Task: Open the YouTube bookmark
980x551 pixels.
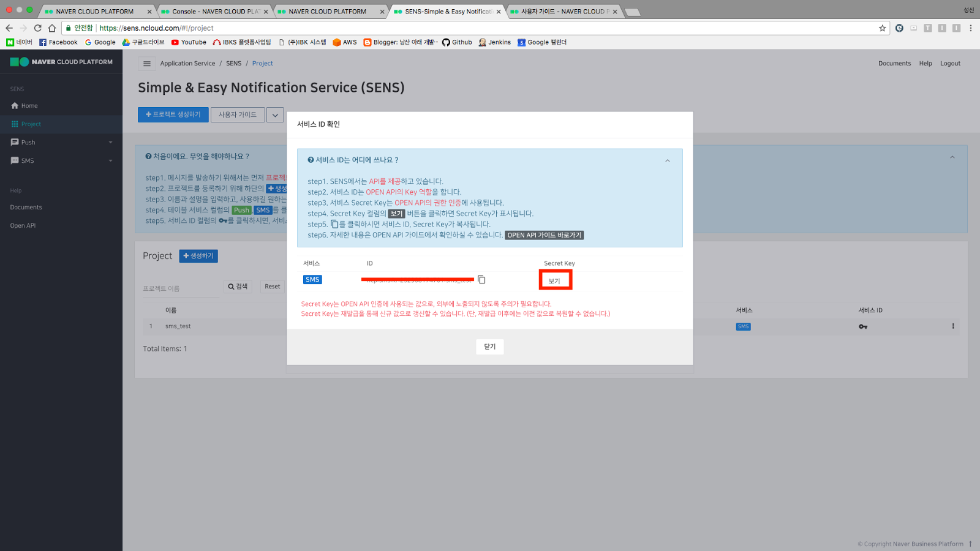Action: [189, 42]
